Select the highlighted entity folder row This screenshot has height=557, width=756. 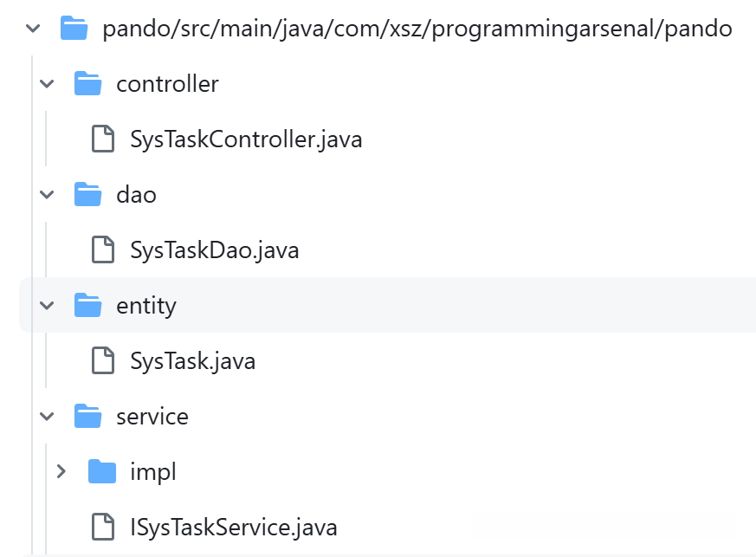pos(145,305)
